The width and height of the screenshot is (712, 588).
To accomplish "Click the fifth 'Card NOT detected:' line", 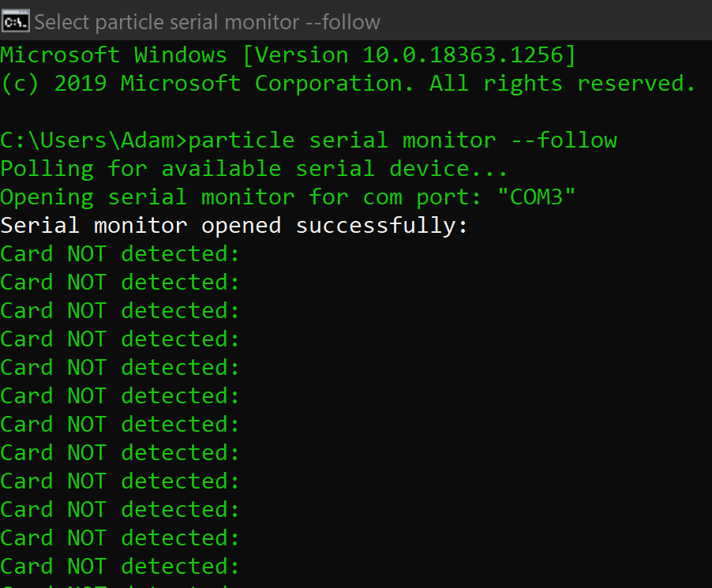I will (120, 368).
